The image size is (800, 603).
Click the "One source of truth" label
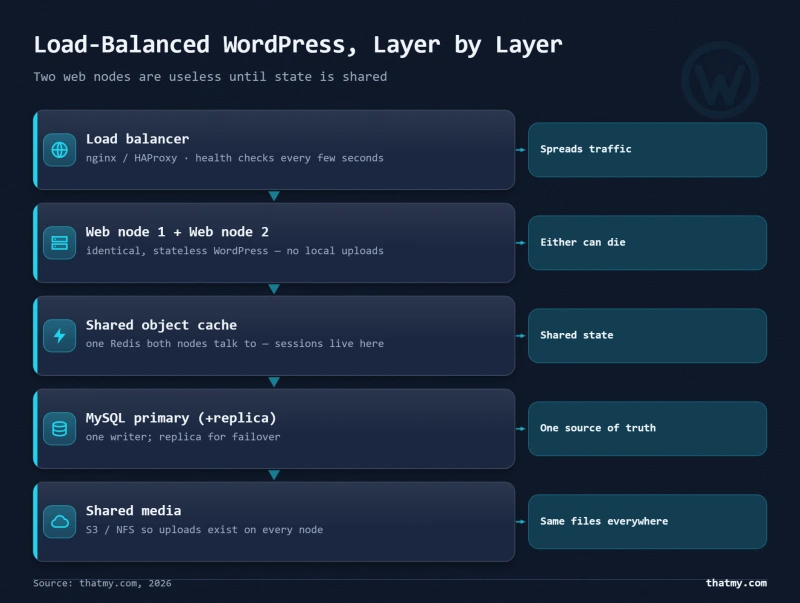pyautogui.click(x=598, y=428)
